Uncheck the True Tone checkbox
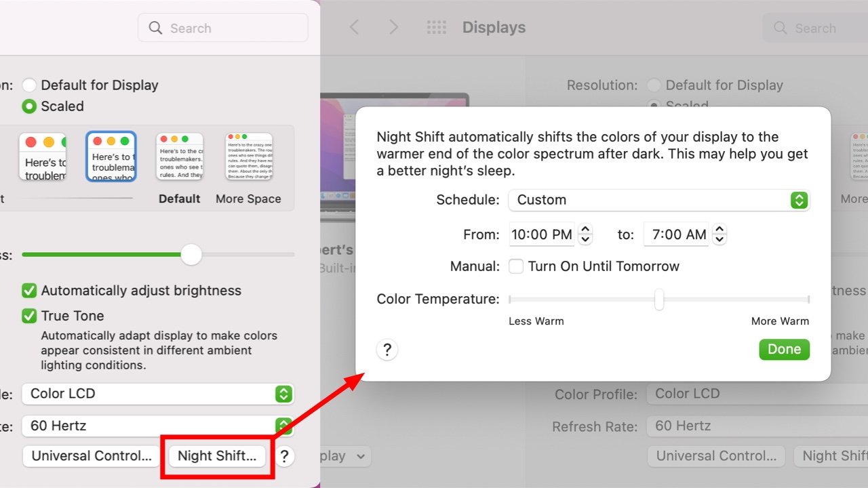This screenshot has width=868, height=488. (29, 316)
